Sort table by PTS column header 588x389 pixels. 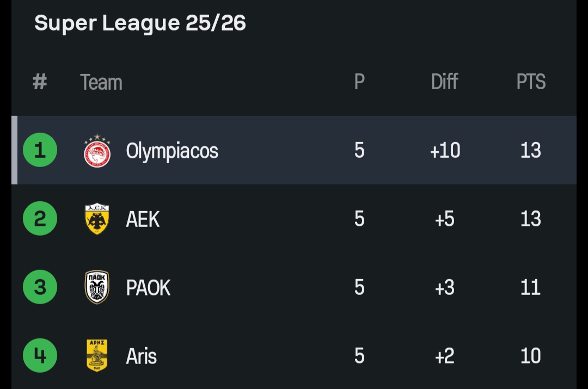point(531,82)
